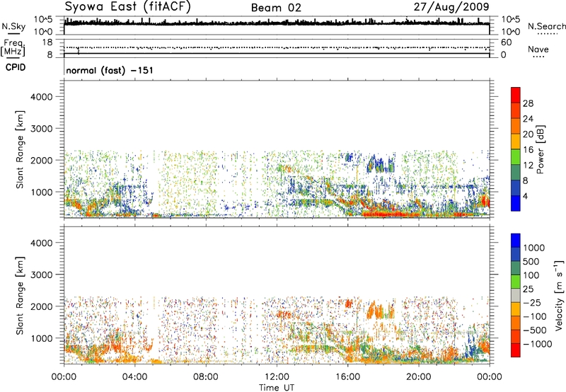This screenshot has width=566, height=392.
Task: Click the '4000' tick on the power panel
Action: pyautogui.click(x=42, y=97)
